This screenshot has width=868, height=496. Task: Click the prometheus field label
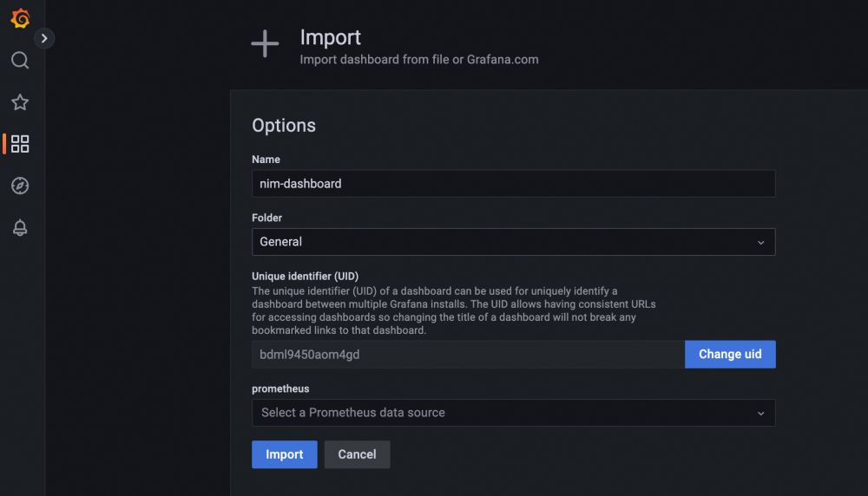[280, 388]
